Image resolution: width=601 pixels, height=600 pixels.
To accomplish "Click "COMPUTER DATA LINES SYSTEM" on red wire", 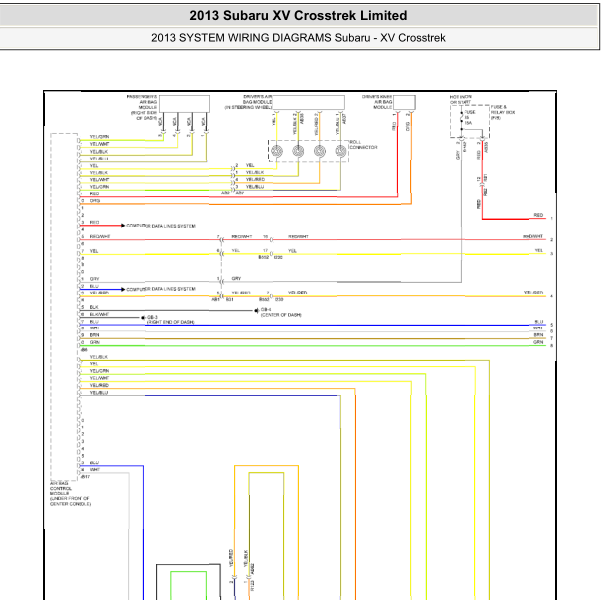I will (x=161, y=226).
